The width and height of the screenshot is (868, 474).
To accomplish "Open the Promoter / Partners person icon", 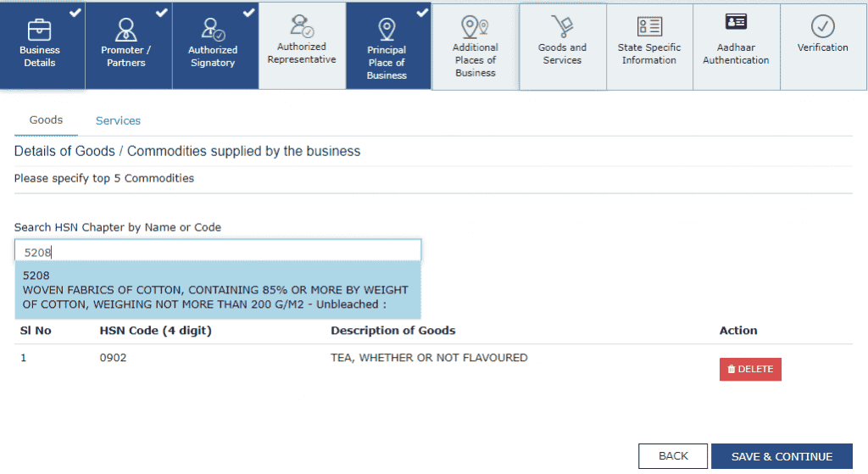I will pos(126,28).
